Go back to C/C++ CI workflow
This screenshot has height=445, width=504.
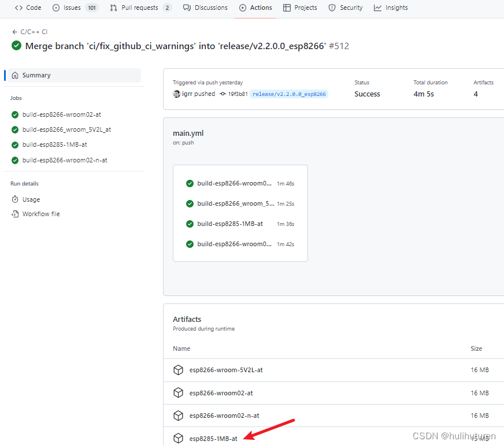(x=29, y=32)
